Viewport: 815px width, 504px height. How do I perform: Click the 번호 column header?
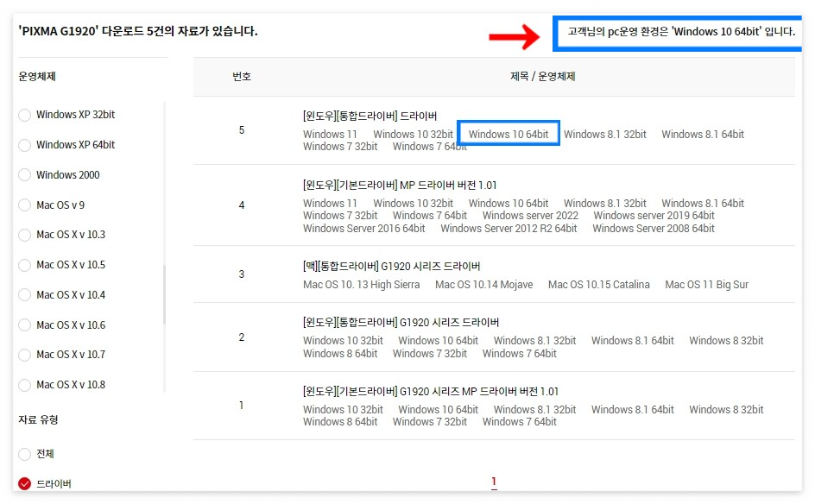[242, 77]
